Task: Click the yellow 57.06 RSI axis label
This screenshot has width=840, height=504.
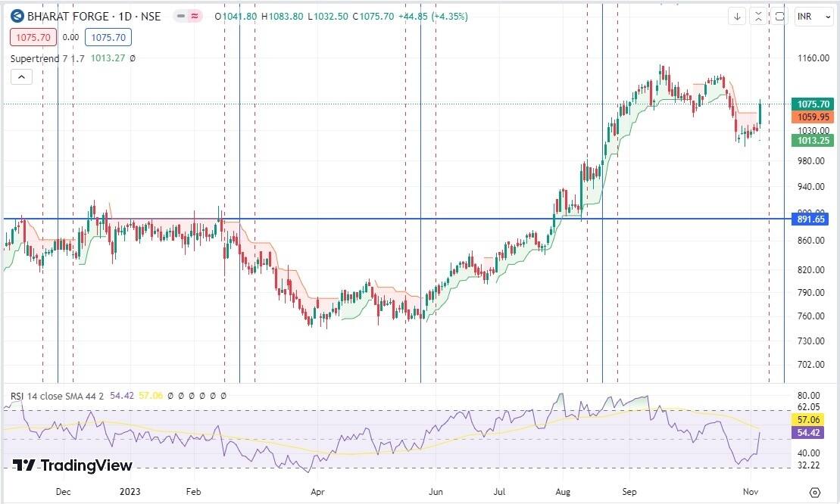Action: click(x=808, y=420)
